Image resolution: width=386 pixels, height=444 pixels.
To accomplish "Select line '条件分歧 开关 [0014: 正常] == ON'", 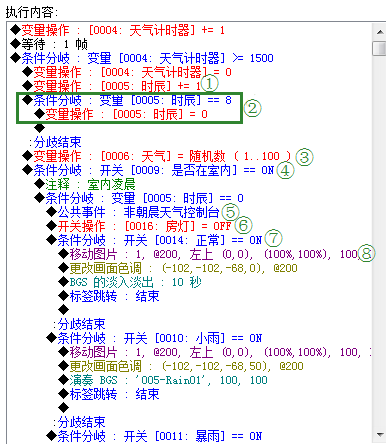I will point(154,240).
